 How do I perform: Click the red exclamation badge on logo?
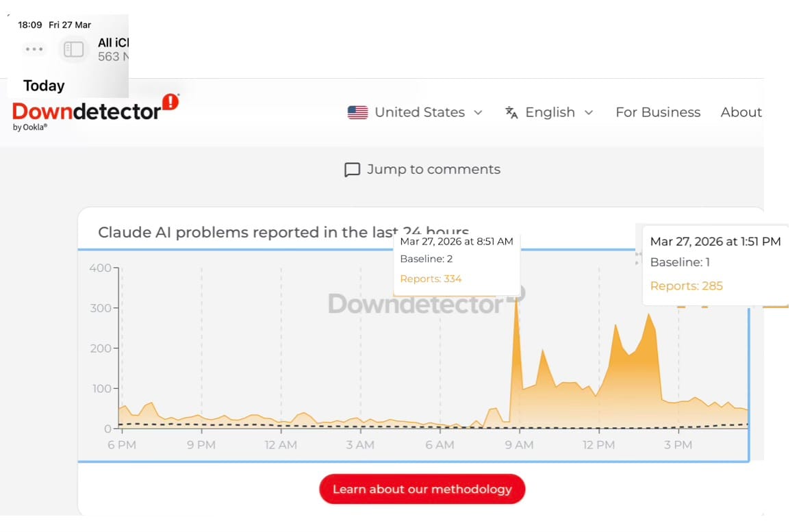point(170,103)
